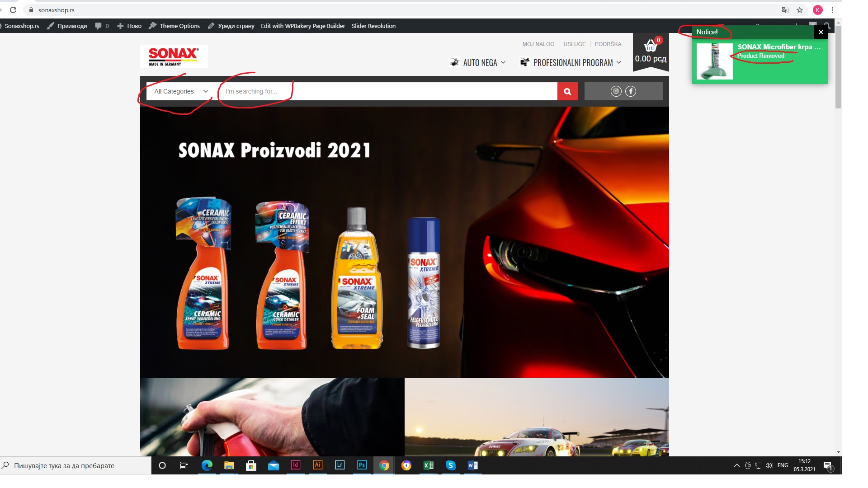Click the spray bottle image tile
This screenshot has width=868, height=488.
pos(272,417)
